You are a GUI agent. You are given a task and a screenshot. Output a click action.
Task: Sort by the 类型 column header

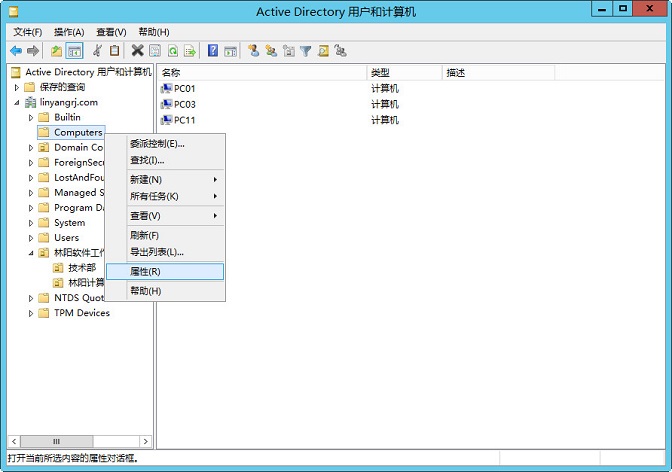coord(404,73)
